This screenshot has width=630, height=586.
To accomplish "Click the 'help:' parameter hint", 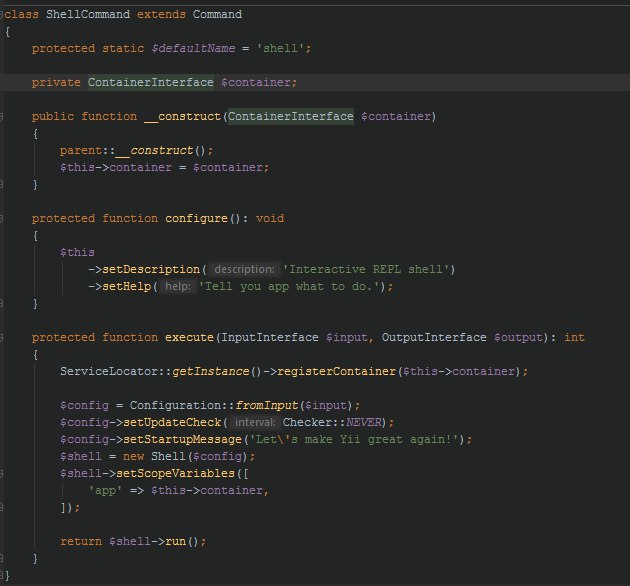I will tap(178, 287).
